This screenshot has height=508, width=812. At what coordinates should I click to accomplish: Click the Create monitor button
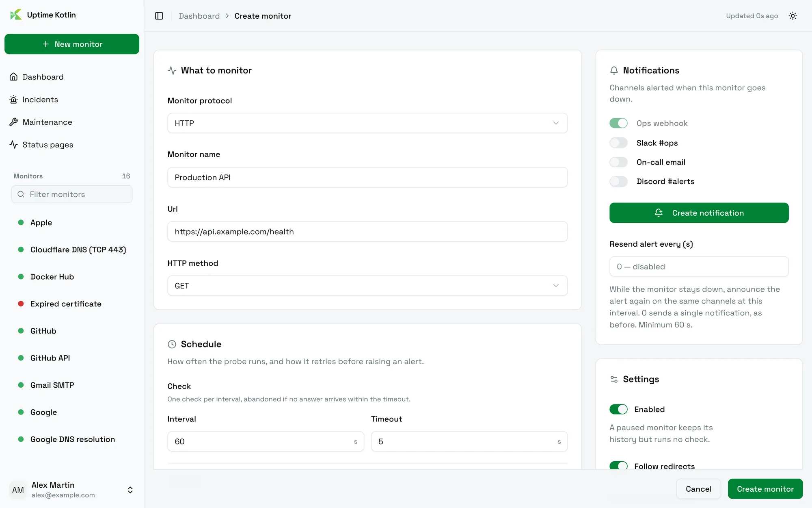pyautogui.click(x=765, y=489)
